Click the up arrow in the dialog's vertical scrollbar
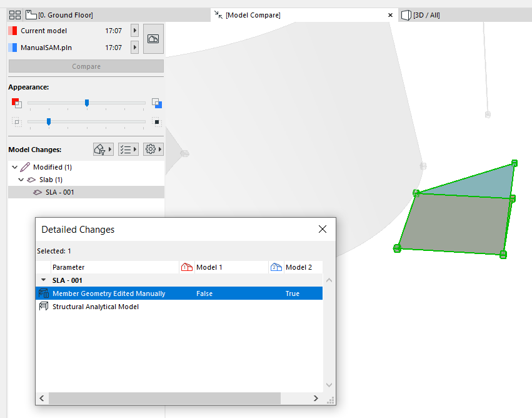532x418 pixels. coord(329,280)
